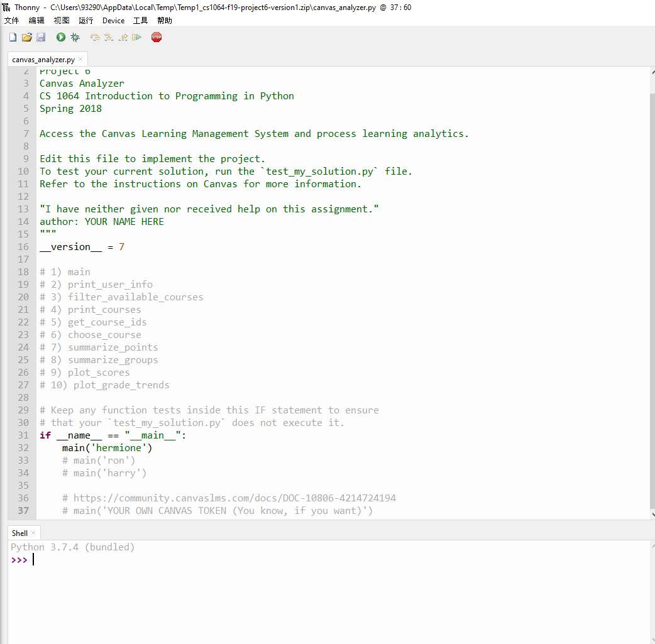Click the "# 2) print_user_info" comment
Image resolution: width=655 pixels, height=644 pixels.
pyautogui.click(x=96, y=285)
